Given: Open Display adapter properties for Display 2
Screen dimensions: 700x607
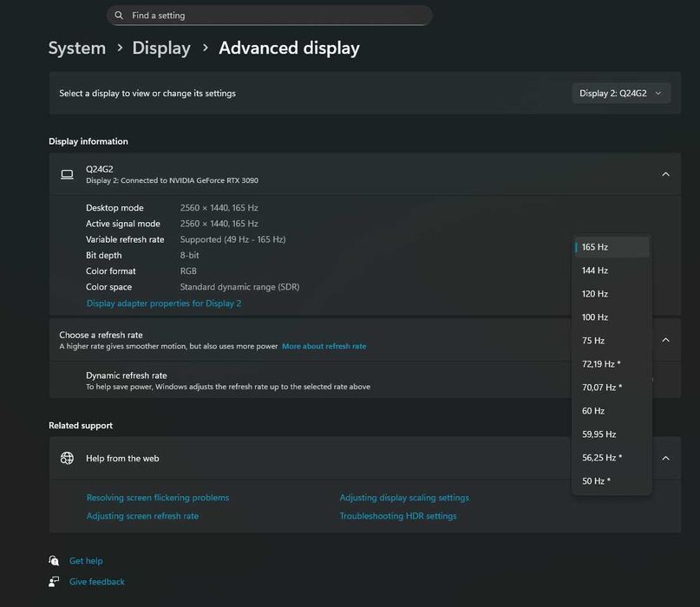Looking at the screenshot, I should point(164,303).
